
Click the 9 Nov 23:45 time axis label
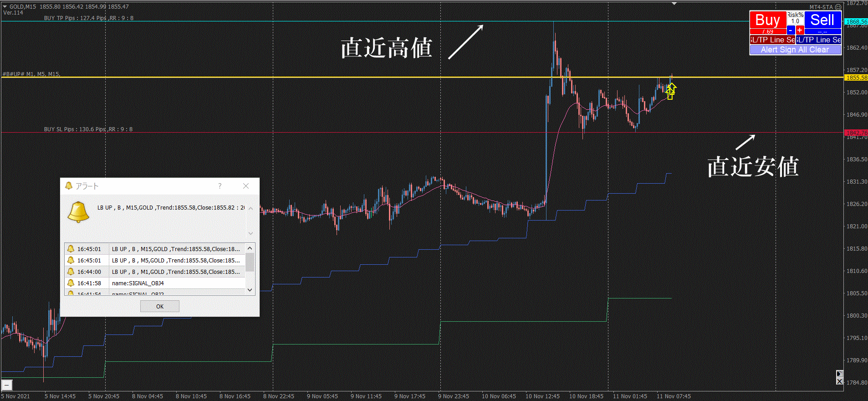454,396
